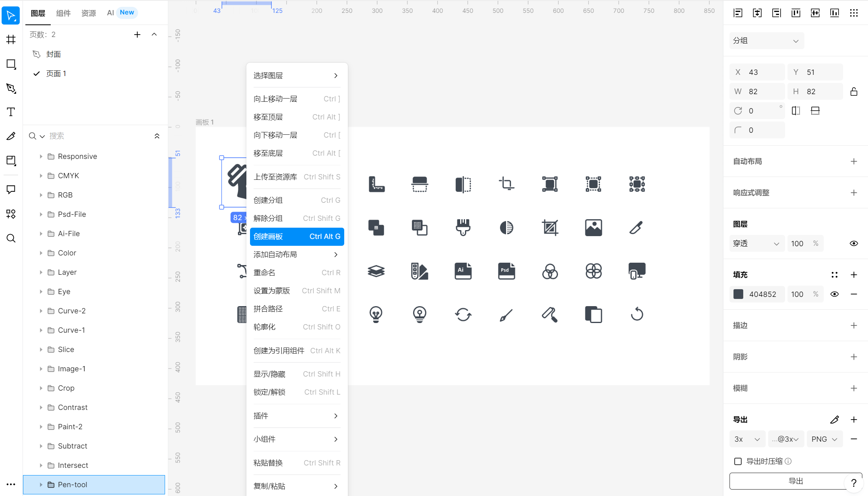Image resolution: width=868 pixels, height=496 pixels.
Task: Enable the 导出时压缩 checkbox
Action: tap(738, 461)
